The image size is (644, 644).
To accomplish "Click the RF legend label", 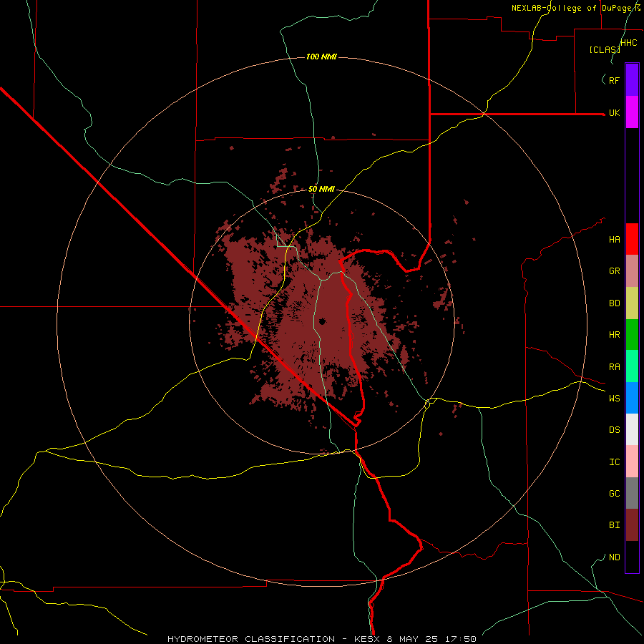I will pyautogui.click(x=614, y=80).
